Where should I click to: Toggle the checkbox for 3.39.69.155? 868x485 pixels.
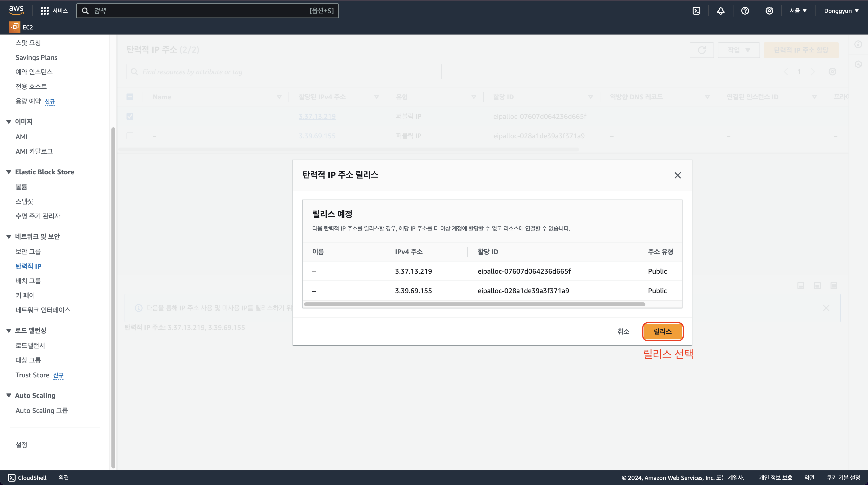coord(130,136)
